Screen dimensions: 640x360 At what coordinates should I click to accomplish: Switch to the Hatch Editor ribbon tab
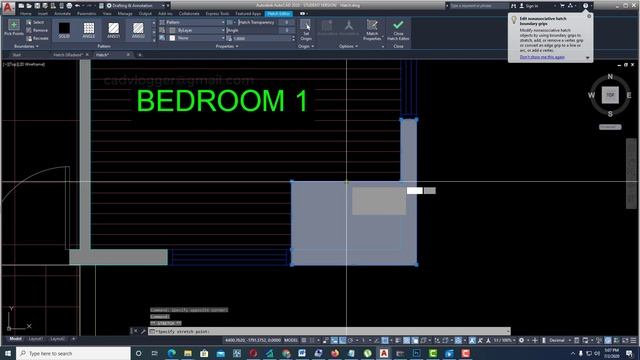tap(278, 13)
